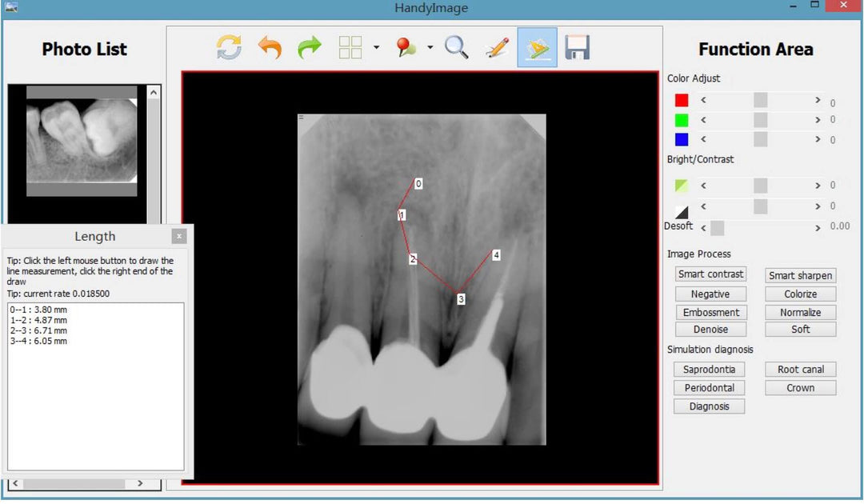Viewport: 864px width, 504px height.
Task: Increase Desoft value with right arrow
Action: (818, 228)
